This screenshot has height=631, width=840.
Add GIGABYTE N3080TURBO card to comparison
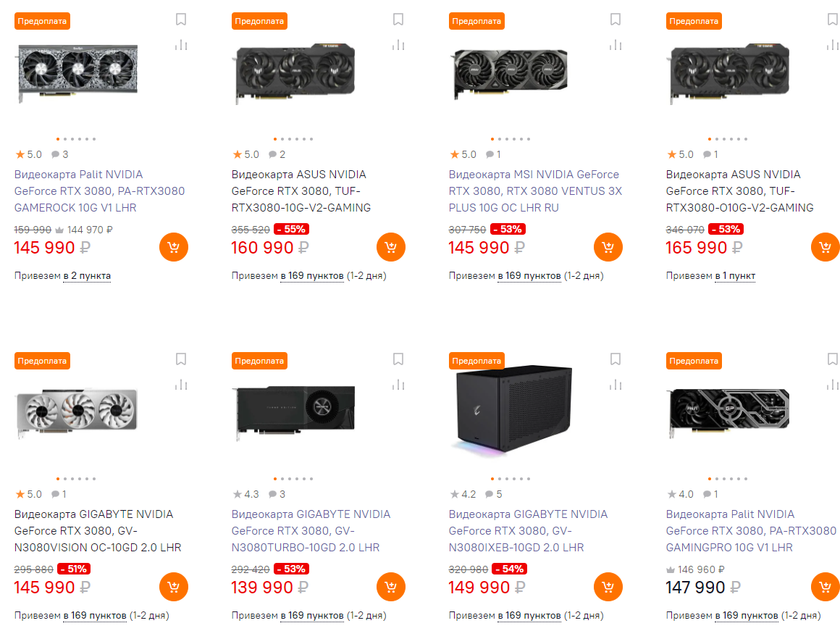(x=398, y=385)
